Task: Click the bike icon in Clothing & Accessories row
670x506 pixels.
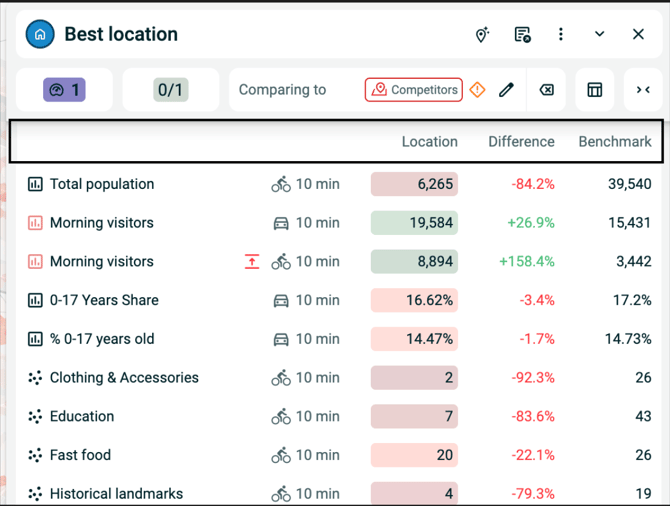Action: coord(281,378)
